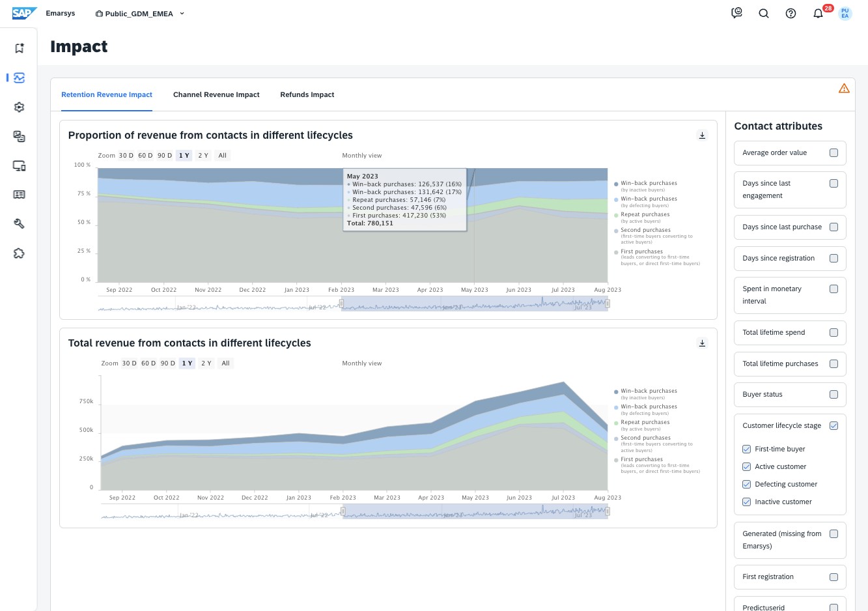Open the help question mark icon
The image size is (868, 611).
click(791, 13)
